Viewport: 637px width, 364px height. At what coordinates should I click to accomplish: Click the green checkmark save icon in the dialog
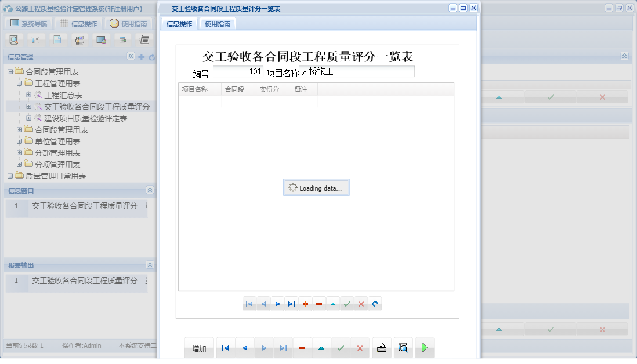[x=347, y=303]
